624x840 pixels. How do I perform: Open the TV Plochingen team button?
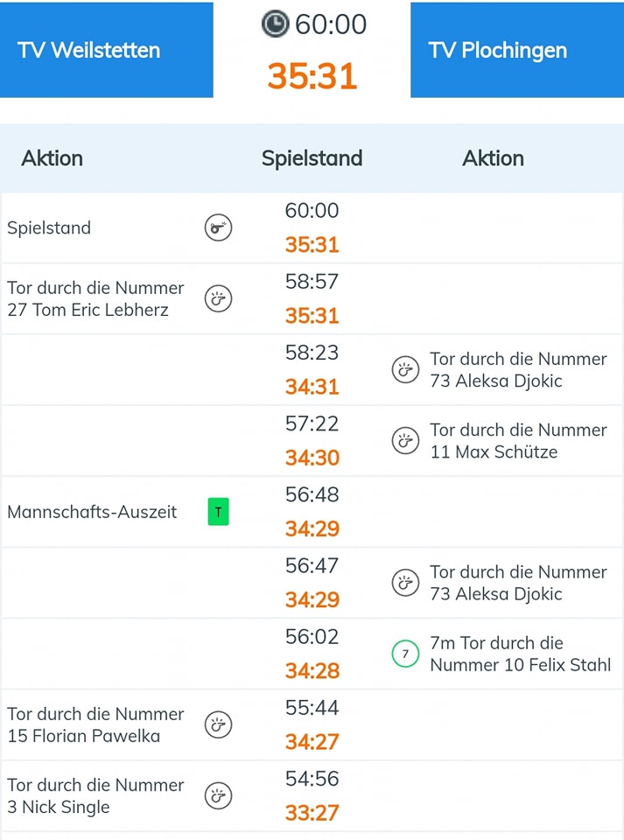click(x=516, y=50)
